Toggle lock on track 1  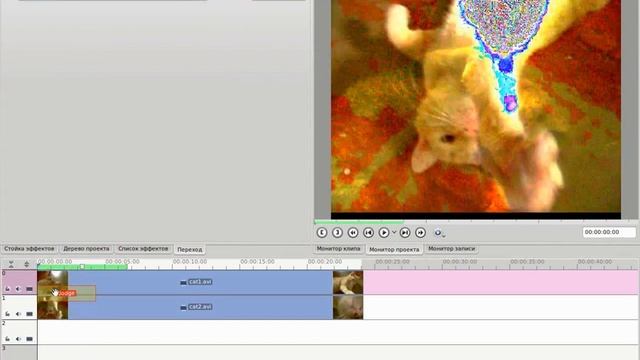(x=7, y=314)
